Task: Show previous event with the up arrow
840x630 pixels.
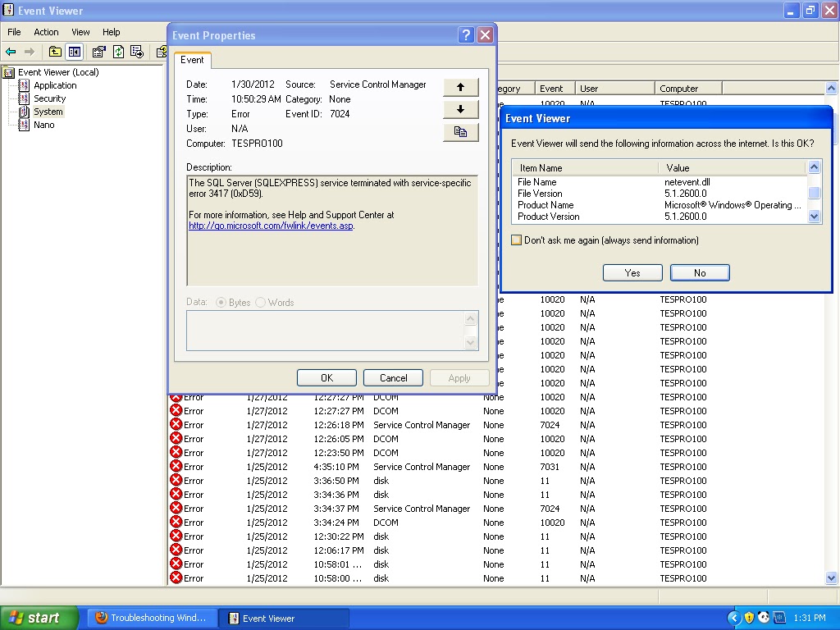Action: coord(460,87)
